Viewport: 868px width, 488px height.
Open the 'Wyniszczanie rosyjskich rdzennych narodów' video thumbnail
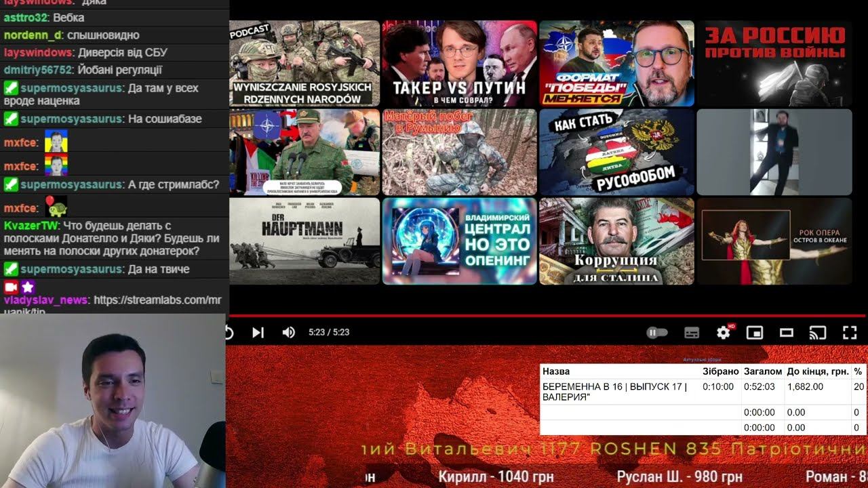pos(304,63)
